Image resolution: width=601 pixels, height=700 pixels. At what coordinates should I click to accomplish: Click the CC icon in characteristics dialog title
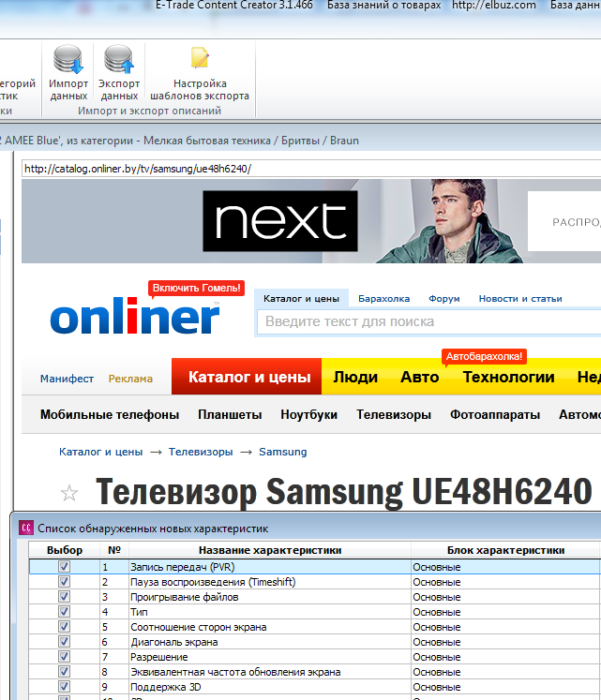[x=26, y=529]
